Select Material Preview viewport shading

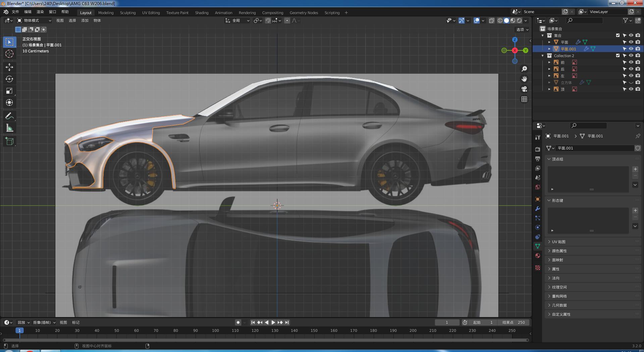tap(513, 20)
